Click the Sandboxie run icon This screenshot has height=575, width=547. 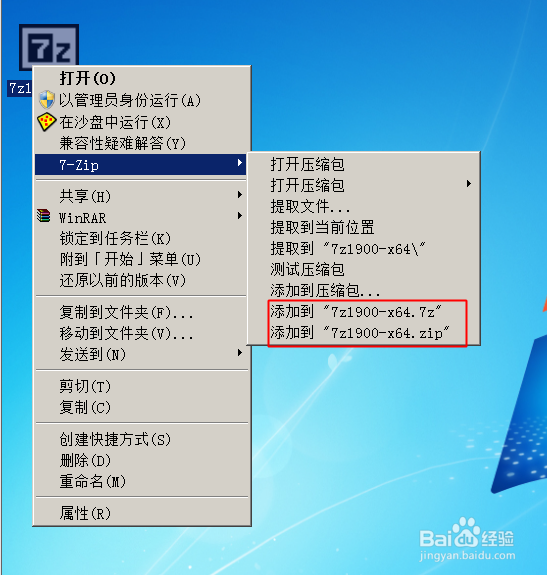[x=46, y=122]
